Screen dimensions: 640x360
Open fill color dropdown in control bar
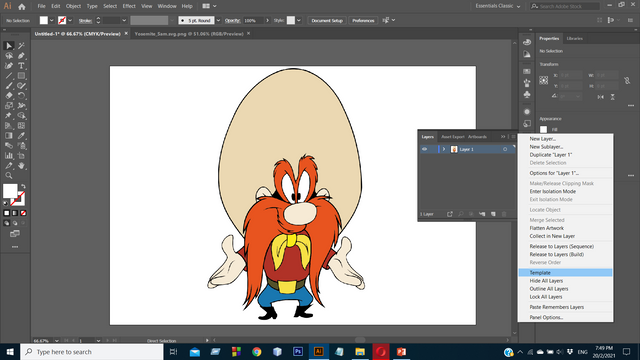(x=51, y=20)
